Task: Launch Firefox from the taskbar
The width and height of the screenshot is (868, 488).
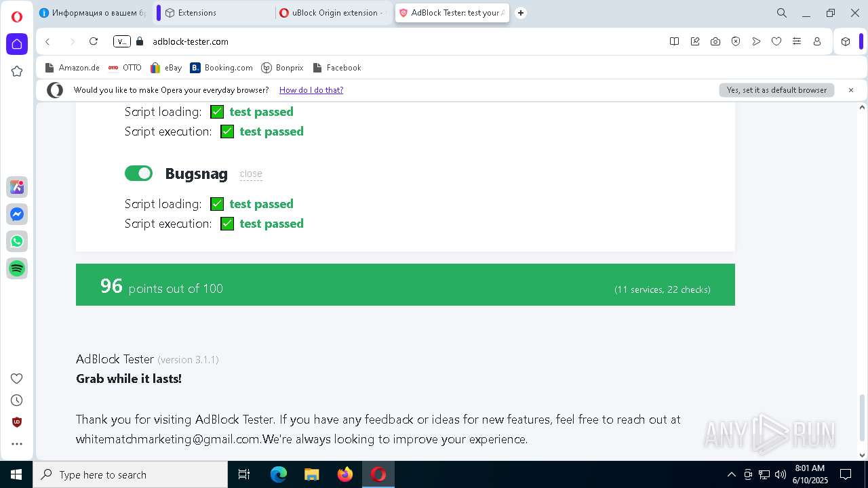Action: point(345,474)
